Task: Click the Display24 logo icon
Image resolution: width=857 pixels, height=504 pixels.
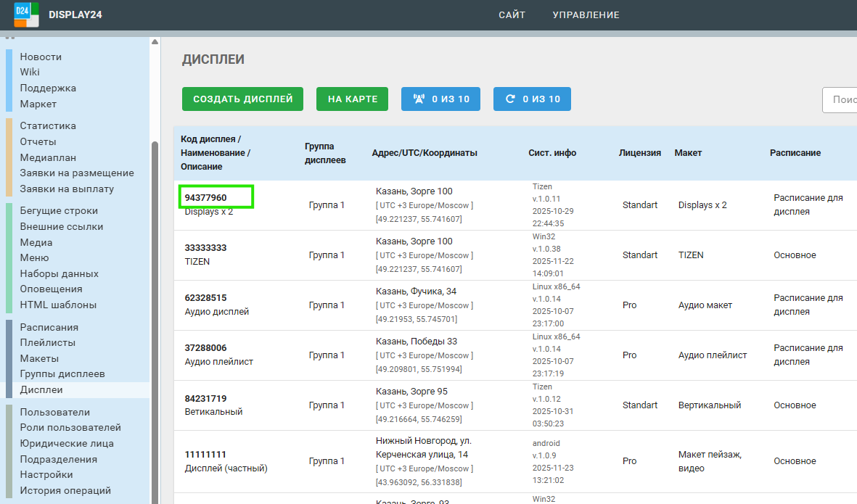Action: click(26, 15)
